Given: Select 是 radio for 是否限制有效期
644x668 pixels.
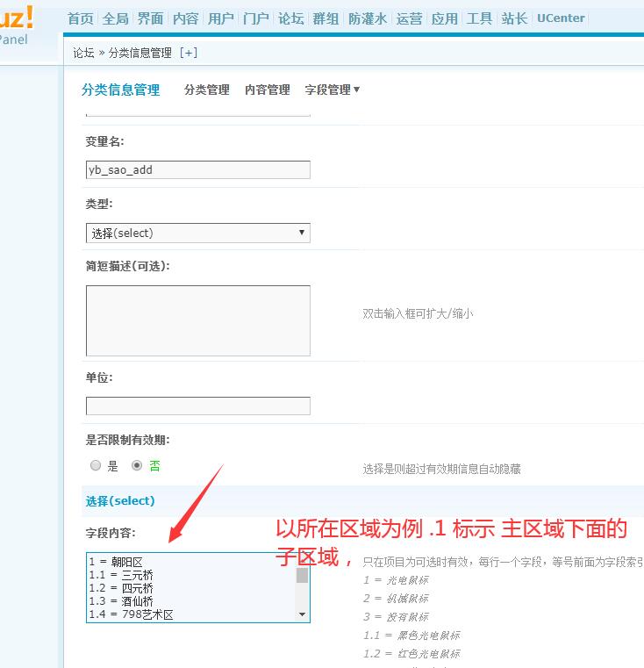Looking at the screenshot, I should [x=96, y=465].
